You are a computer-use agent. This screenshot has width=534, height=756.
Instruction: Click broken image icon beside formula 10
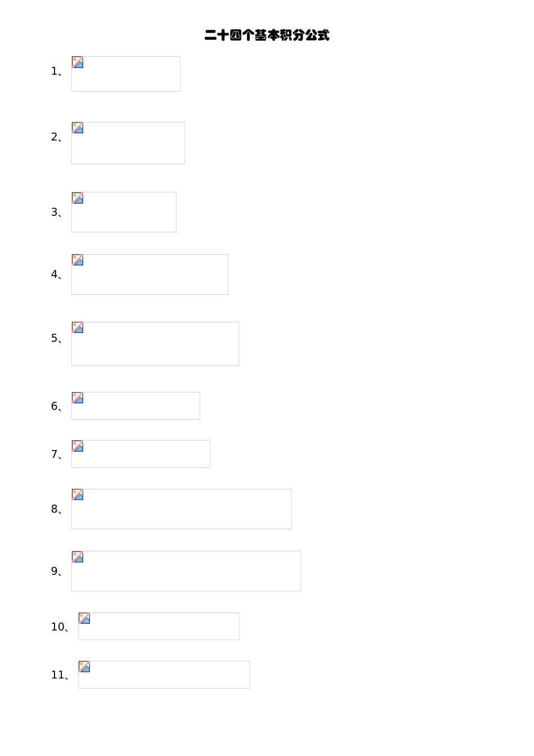click(x=84, y=619)
